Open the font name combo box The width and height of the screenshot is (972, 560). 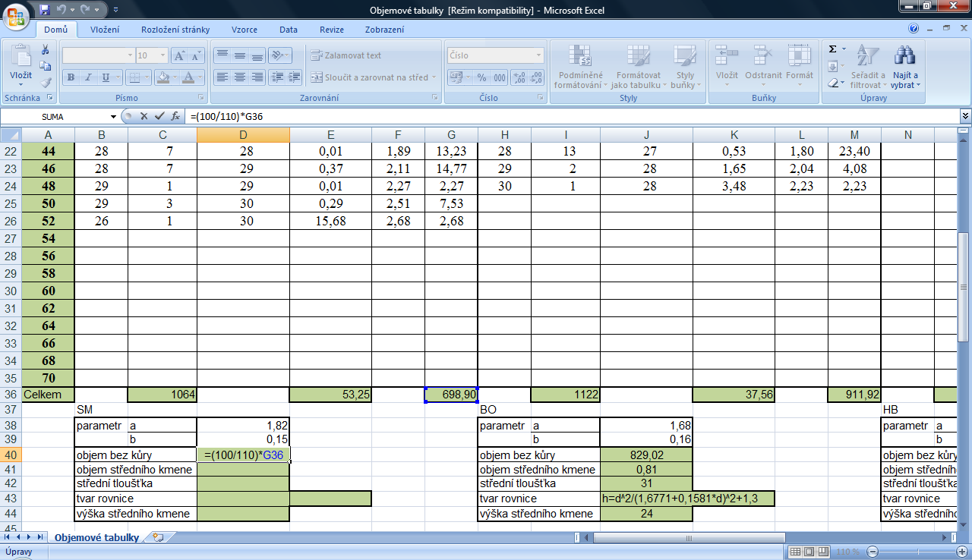[98, 55]
